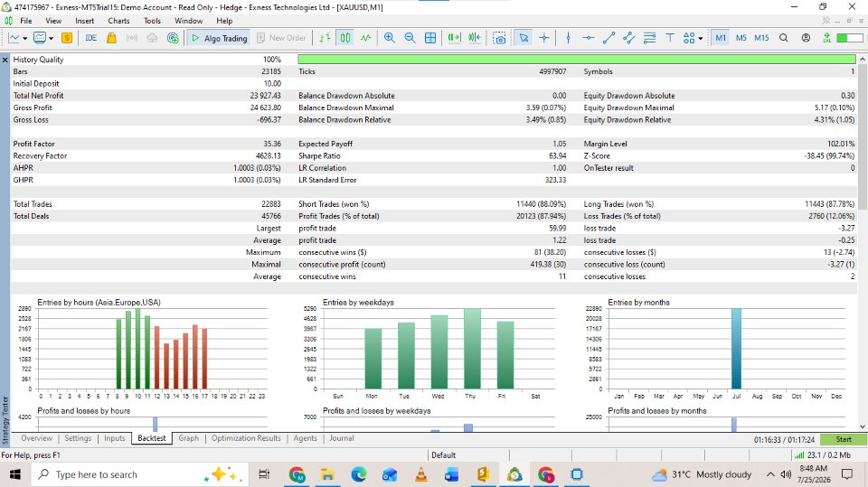The image size is (868, 487).
Task: Take a chart screenshot
Action: click(x=499, y=38)
